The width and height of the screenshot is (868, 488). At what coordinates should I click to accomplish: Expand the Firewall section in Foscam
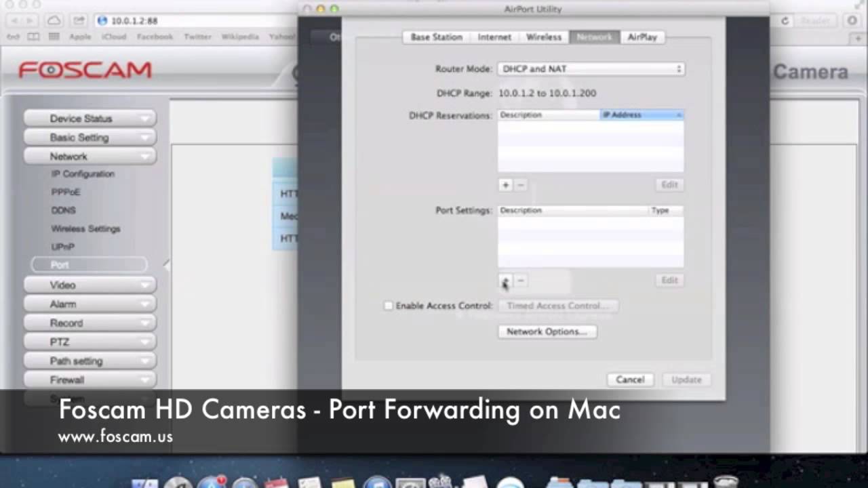tap(90, 380)
